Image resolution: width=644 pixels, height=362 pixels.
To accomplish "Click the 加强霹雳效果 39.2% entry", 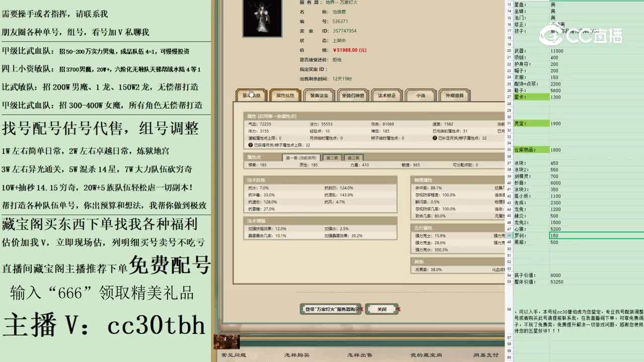I will (343, 235).
